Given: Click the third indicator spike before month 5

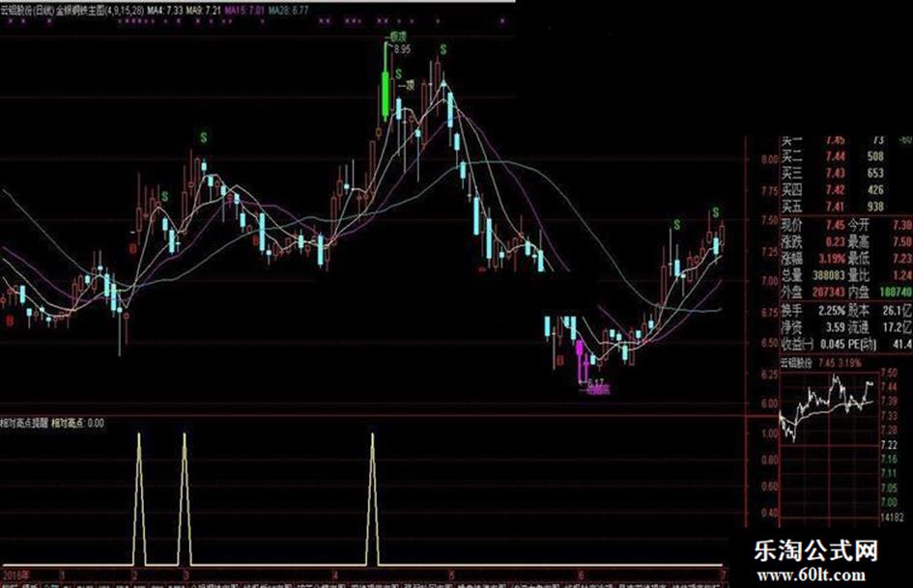Looking at the screenshot, I should tap(373, 499).
